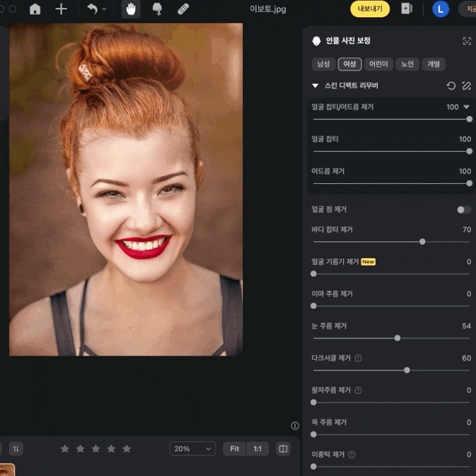Open the export-panel arrow icon
The height and width of the screenshot is (476, 476).
point(406,8)
